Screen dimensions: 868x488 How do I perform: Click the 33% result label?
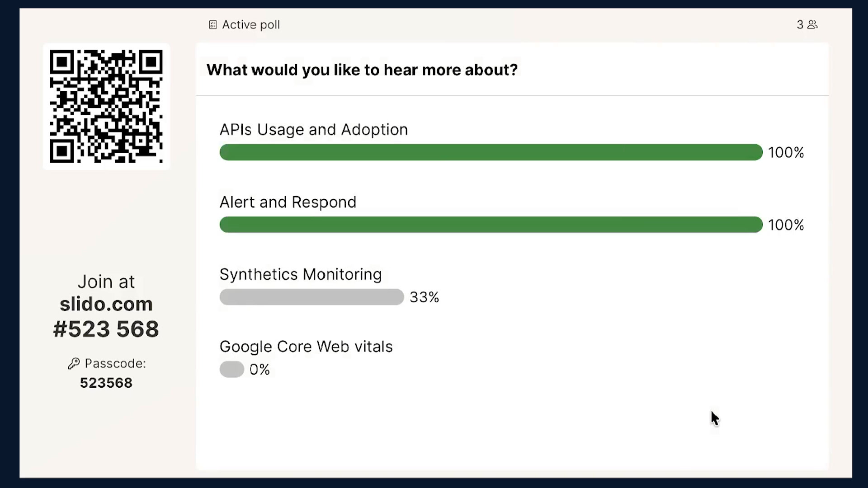(425, 297)
